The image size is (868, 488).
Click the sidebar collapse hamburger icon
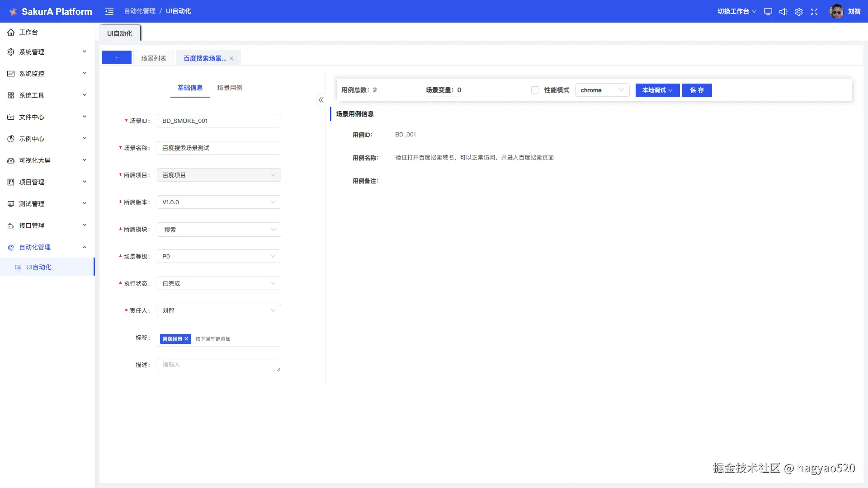(109, 11)
